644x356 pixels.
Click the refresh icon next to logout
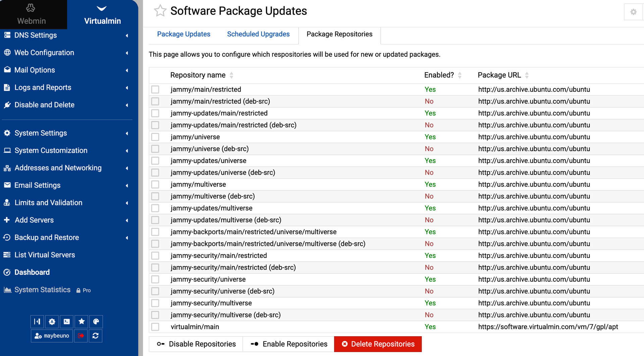(x=96, y=336)
